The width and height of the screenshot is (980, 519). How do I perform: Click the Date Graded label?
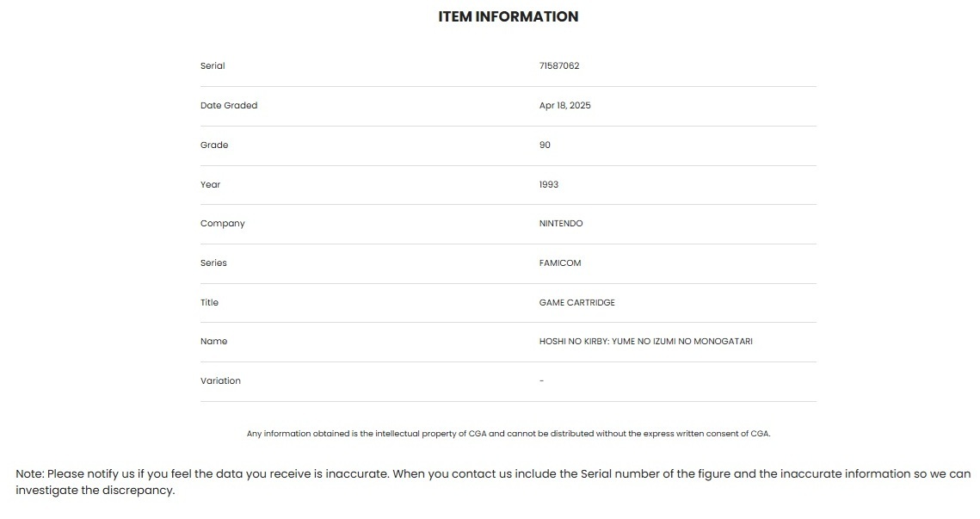coord(229,106)
